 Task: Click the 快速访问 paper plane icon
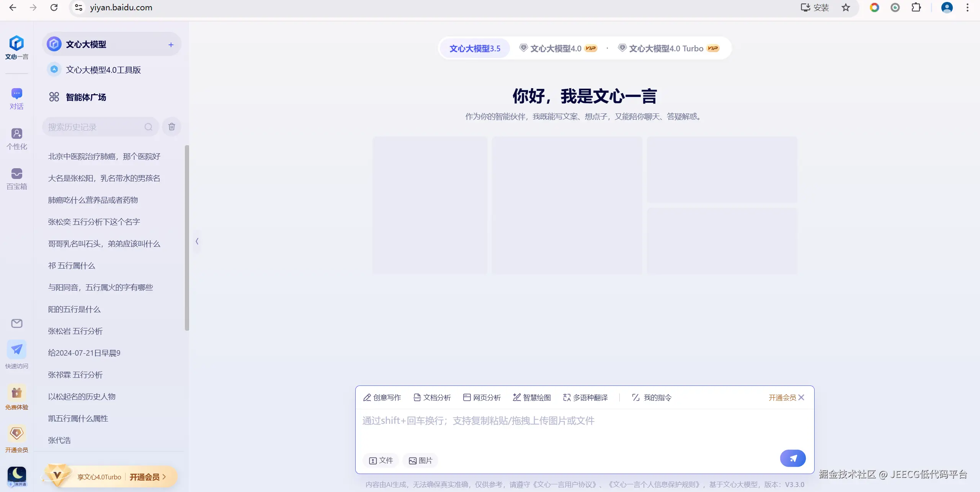(16, 350)
